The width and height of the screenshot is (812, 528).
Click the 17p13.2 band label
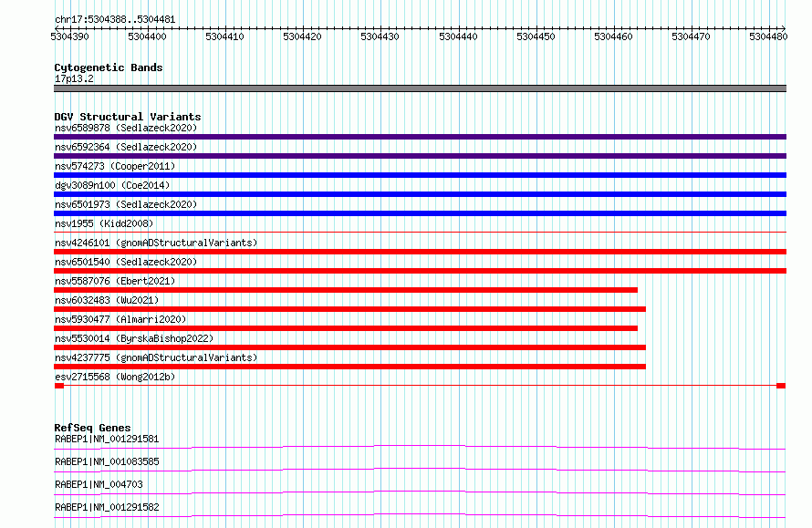coord(74,78)
